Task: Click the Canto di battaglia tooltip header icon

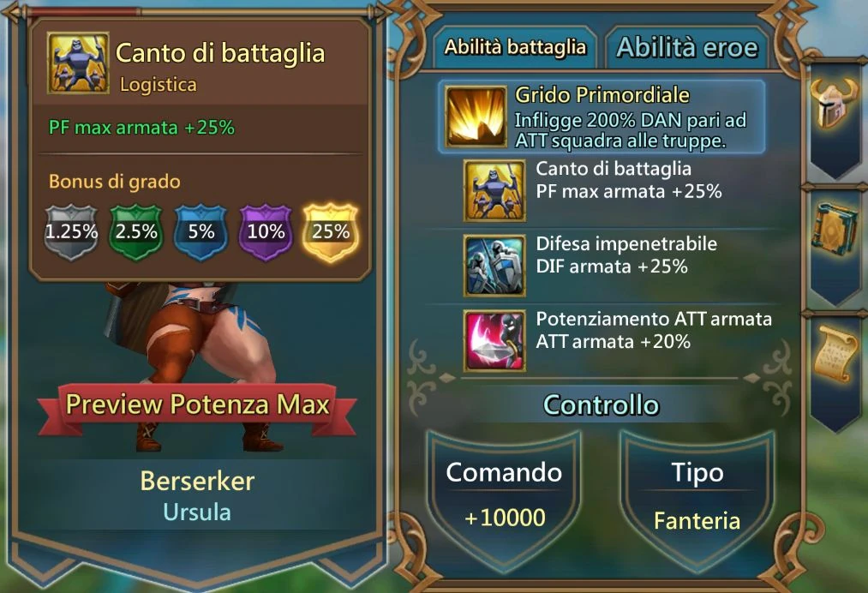Action: [x=77, y=63]
